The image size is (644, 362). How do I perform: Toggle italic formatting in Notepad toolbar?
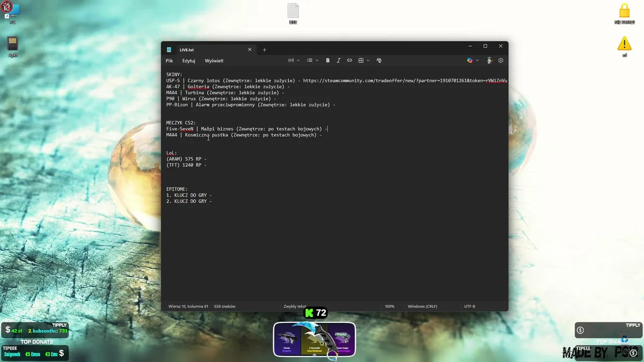point(339,60)
